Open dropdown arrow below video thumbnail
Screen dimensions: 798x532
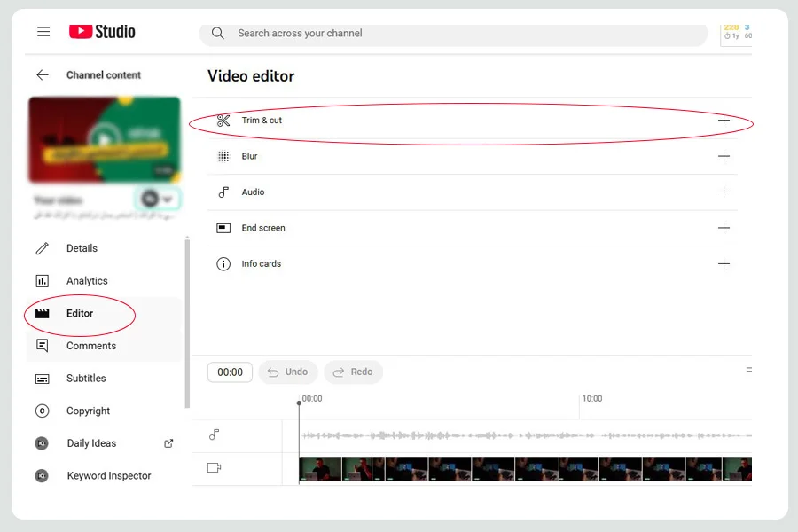[x=168, y=199]
